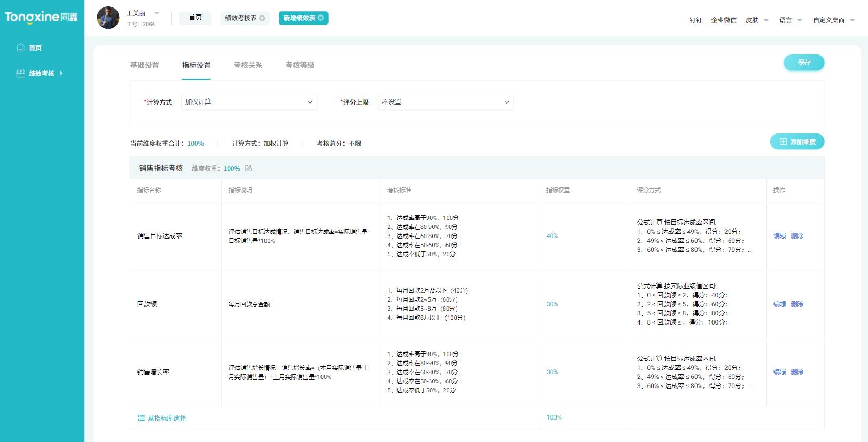This screenshot has height=442, width=868.
Task: Switch to the 考核关系 tab
Action: 248,65
